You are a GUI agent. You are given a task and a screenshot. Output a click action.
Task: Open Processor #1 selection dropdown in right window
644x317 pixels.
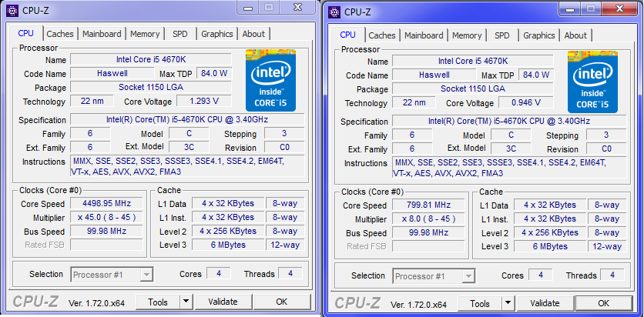[x=434, y=276]
